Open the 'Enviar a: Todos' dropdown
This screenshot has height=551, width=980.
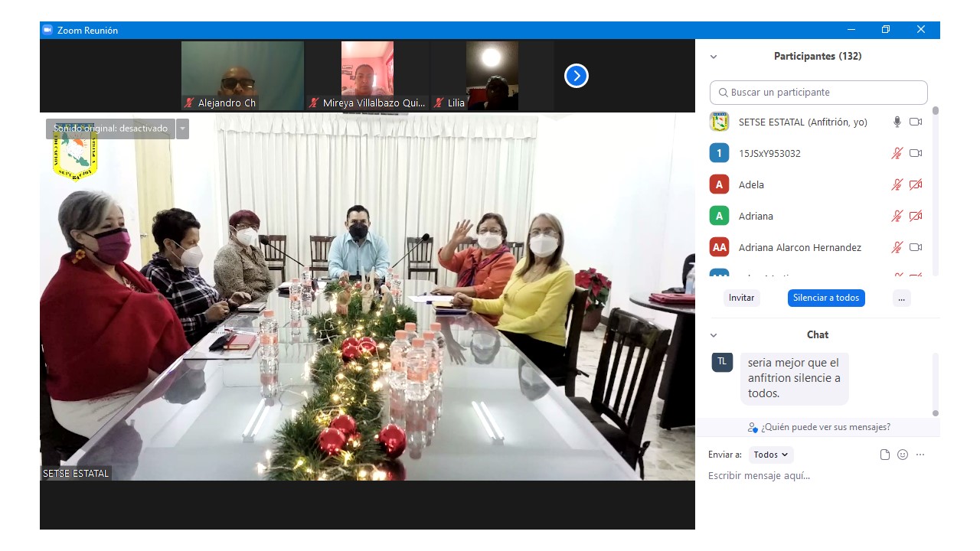click(x=771, y=455)
